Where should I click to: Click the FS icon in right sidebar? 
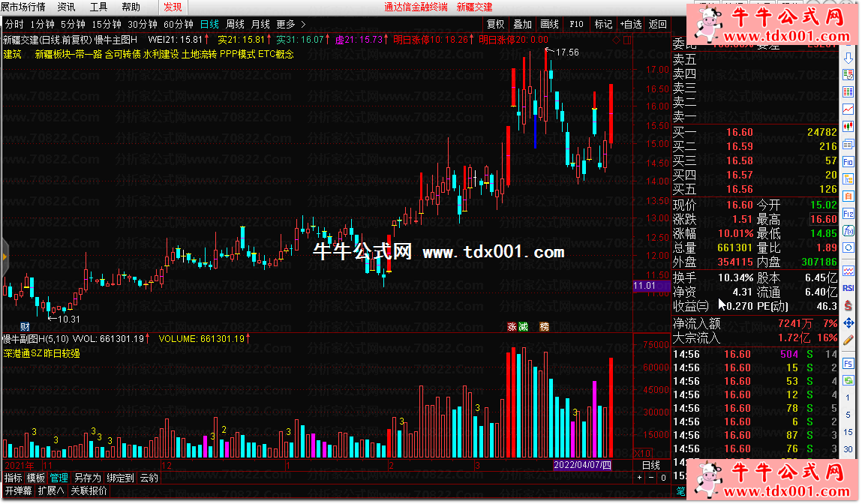tap(848, 363)
